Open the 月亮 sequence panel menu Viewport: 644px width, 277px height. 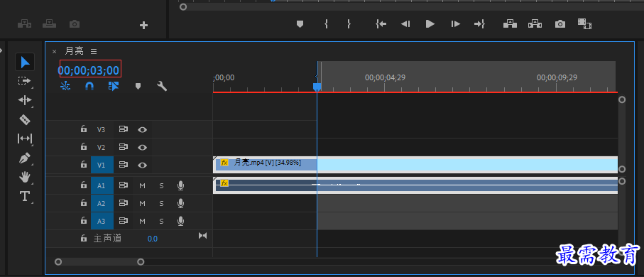point(94,51)
